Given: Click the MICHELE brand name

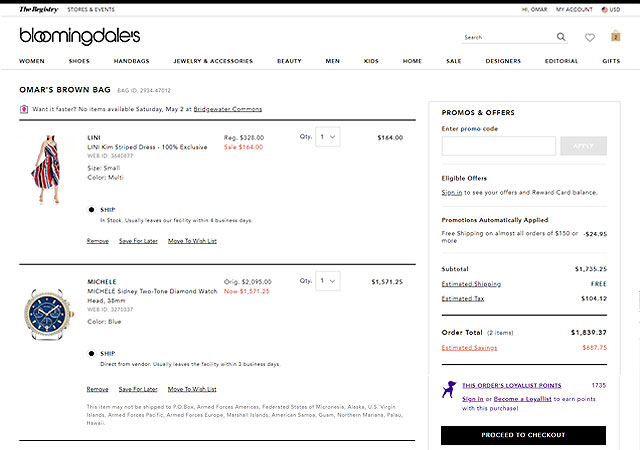Looking at the screenshot, I should coord(102,282).
